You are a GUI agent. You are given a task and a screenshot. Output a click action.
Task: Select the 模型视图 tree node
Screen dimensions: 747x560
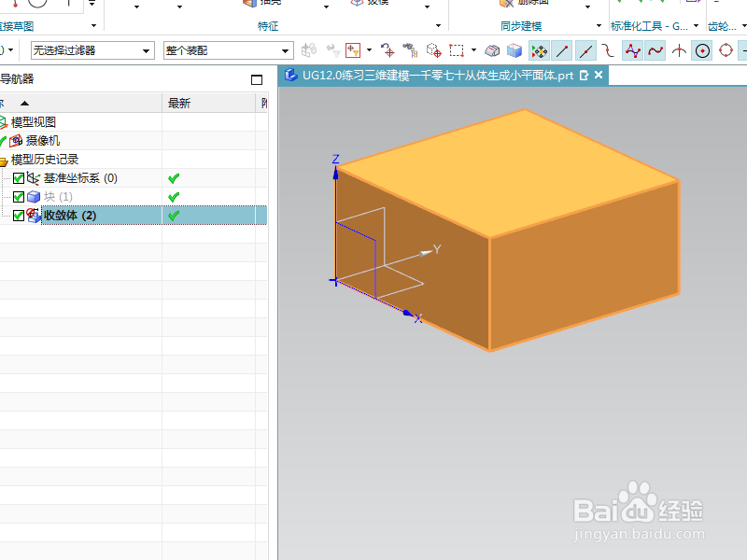click(33, 122)
